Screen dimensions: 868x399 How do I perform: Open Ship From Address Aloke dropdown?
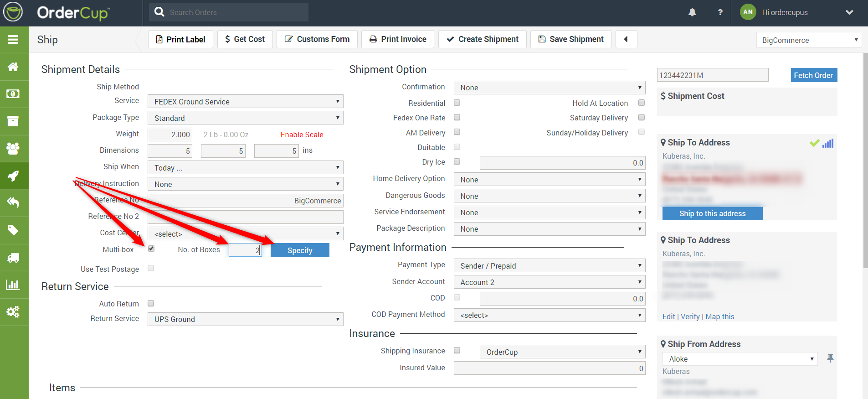(740, 359)
